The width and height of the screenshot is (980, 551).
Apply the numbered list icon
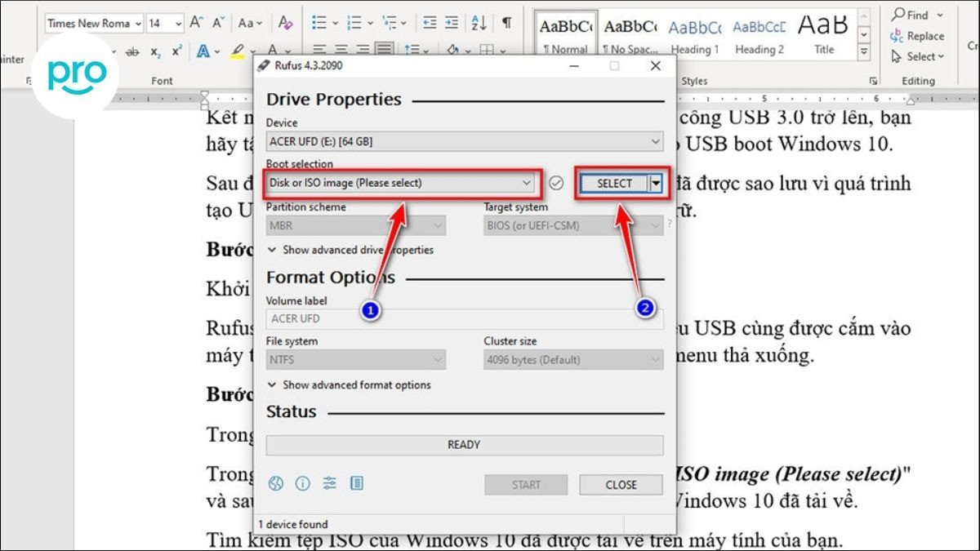(x=355, y=22)
